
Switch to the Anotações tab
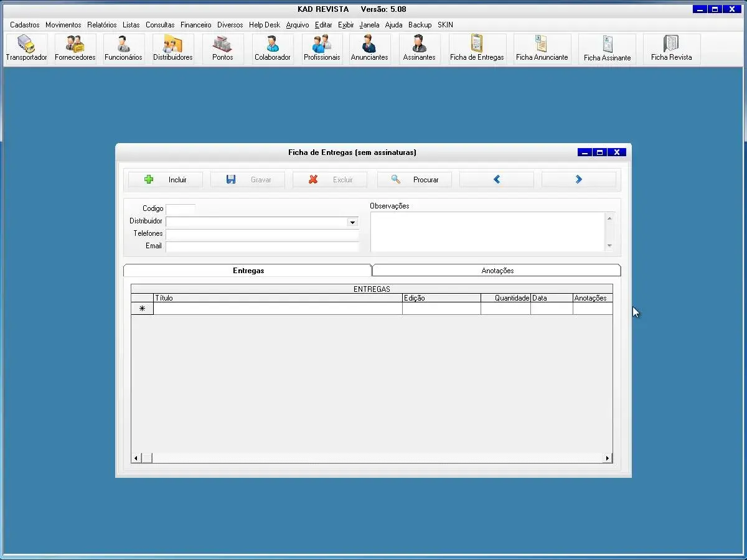(497, 271)
